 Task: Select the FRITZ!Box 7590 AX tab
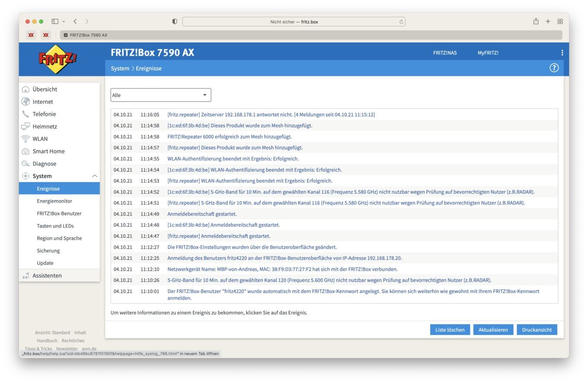pos(311,35)
